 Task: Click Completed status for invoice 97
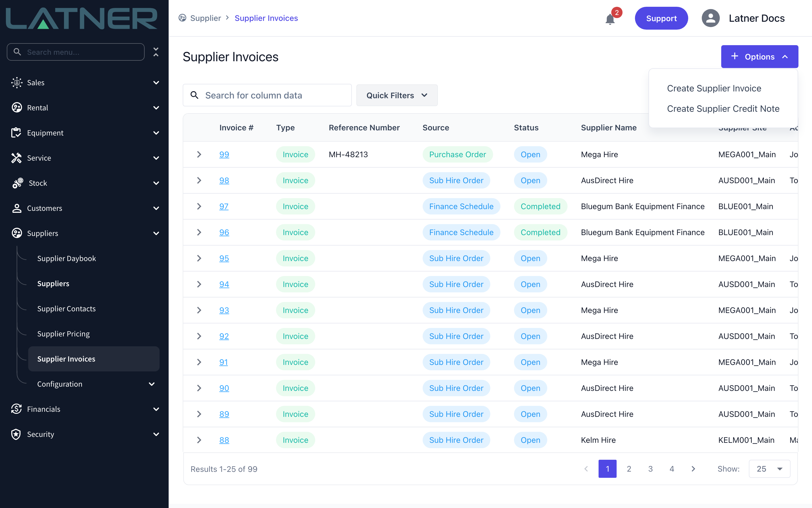coord(540,206)
